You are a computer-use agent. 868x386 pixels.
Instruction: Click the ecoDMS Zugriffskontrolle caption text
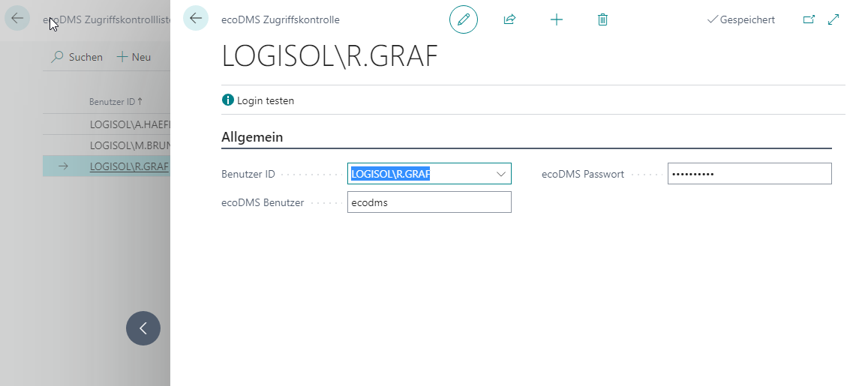(x=281, y=20)
